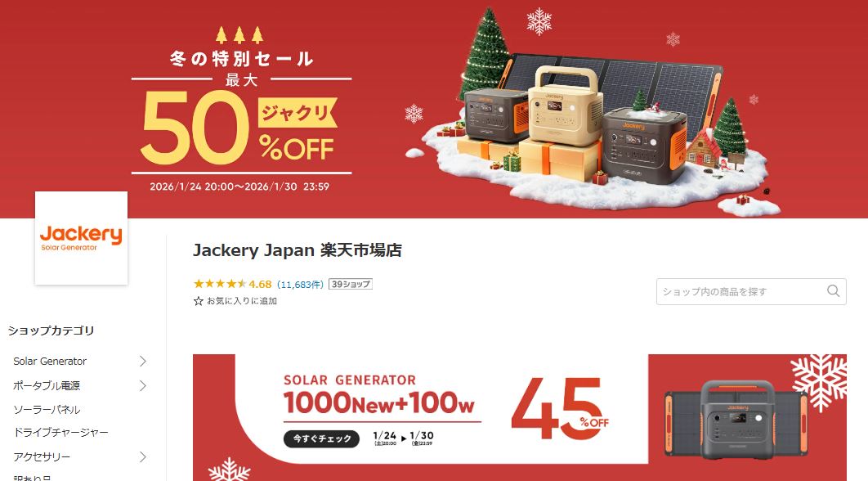Open the 11,683件 reviews link
Viewport: 868px width, 481px height.
[300, 285]
